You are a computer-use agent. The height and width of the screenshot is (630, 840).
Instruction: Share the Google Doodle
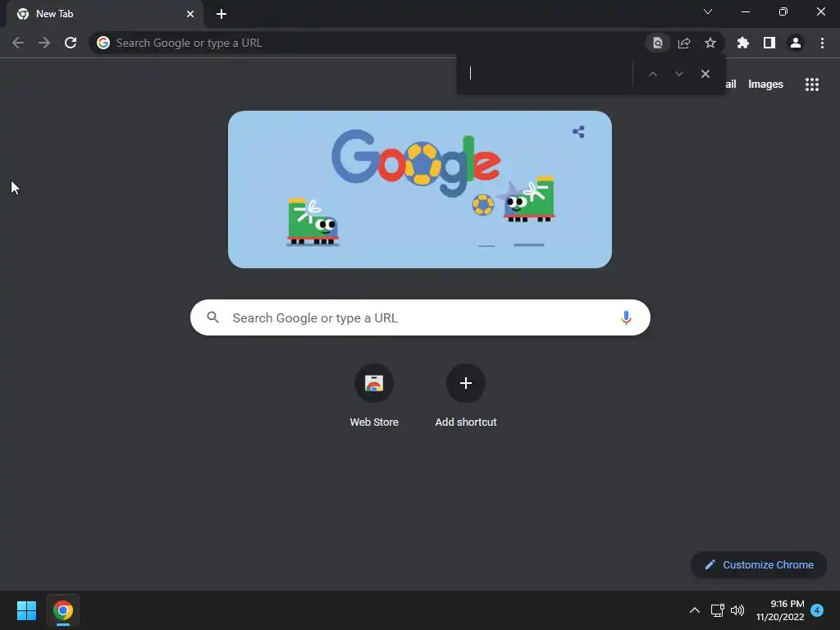coord(578,132)
